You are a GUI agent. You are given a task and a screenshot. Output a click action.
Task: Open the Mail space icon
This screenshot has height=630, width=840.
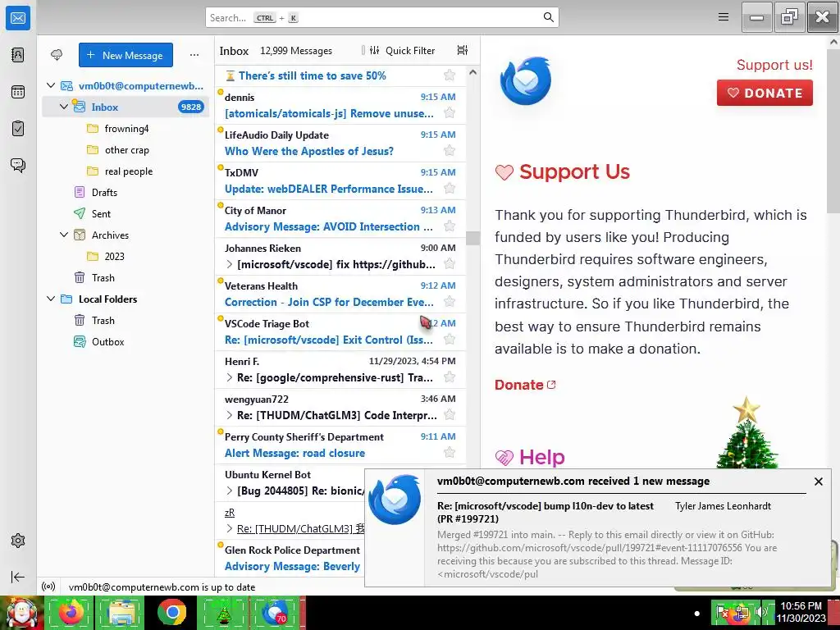click(x=18, y=18)
